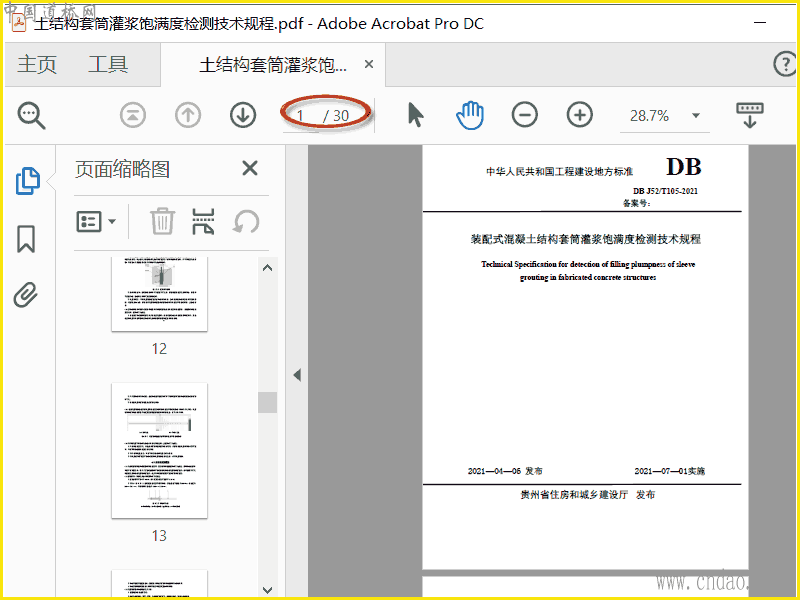Select the page 13 thumbnail
The image size is (800, 600).
click(x=159, y=451)
